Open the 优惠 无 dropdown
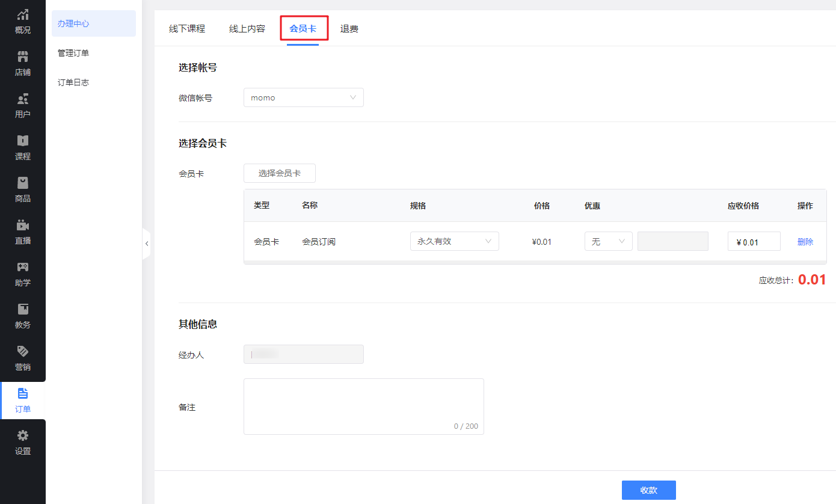836x504 pixels. pyautogui.click(x=609, y=241)
